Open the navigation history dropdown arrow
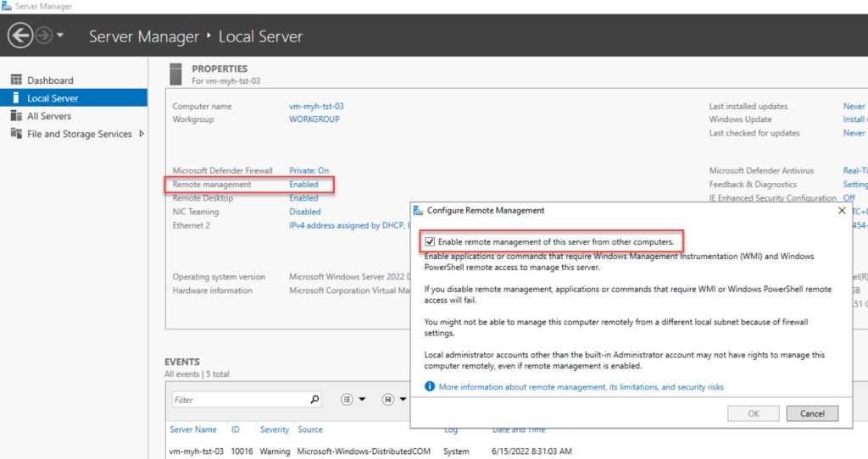 tap(60, 36)
